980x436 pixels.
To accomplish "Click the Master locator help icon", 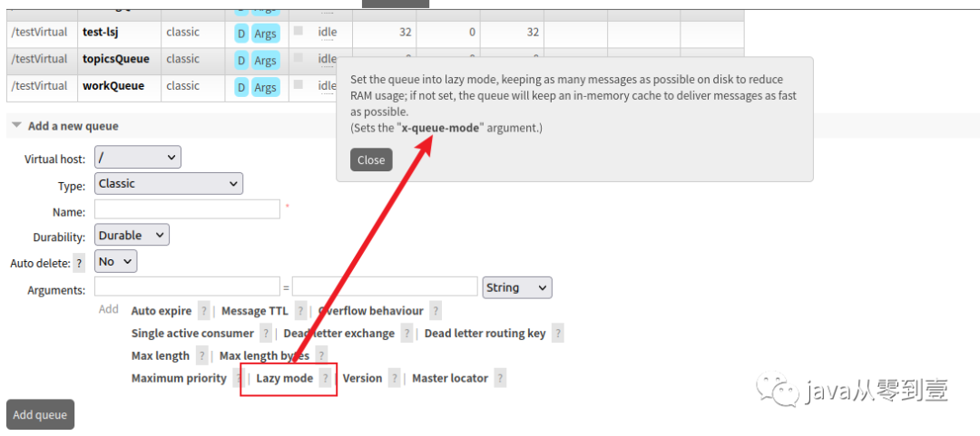I will pos(499,379).
